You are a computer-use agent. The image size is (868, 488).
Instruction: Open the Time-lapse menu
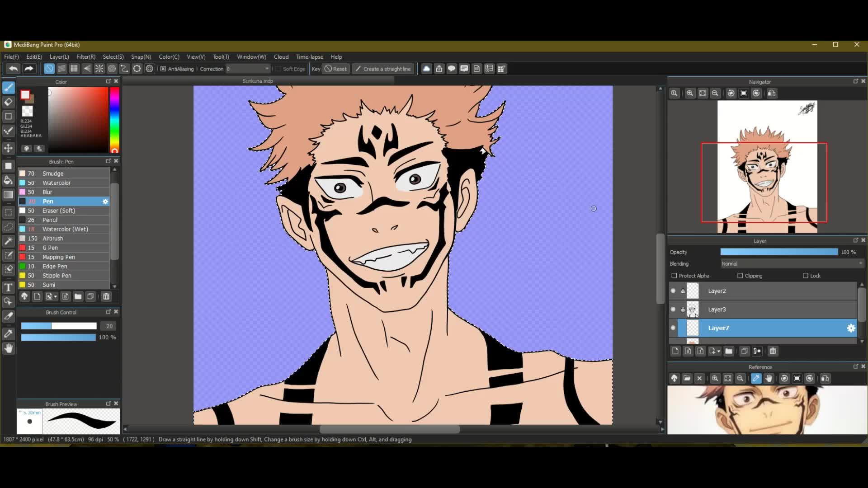(x=310, y=57)
